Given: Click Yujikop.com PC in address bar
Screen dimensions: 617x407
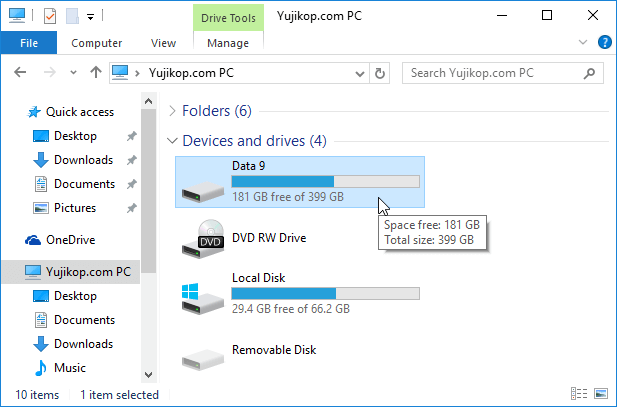Looking at the screenshot, I should click(191, 73).
